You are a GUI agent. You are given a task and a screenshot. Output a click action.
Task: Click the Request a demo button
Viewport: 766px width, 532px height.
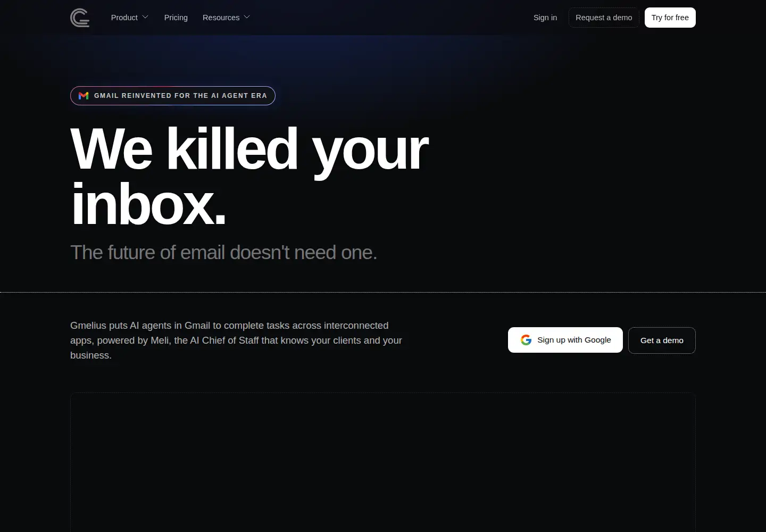point(604,18)
